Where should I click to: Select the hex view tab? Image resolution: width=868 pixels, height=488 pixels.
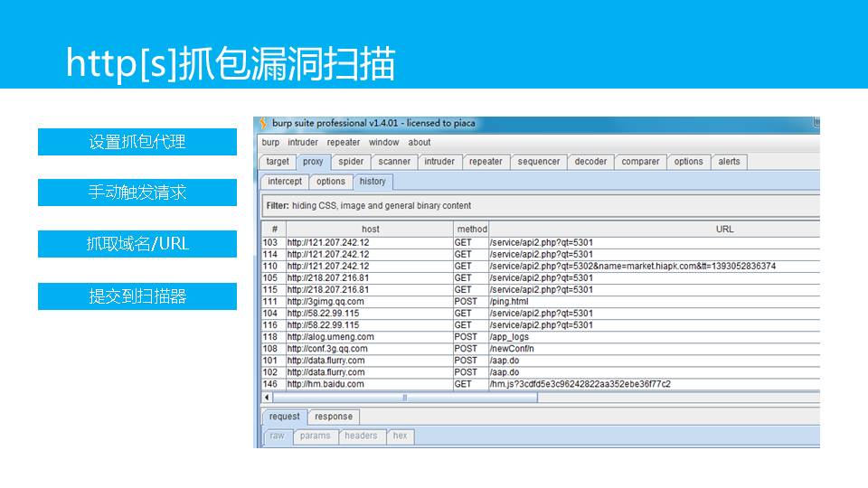pyautogui.click(x=400, y=436)
